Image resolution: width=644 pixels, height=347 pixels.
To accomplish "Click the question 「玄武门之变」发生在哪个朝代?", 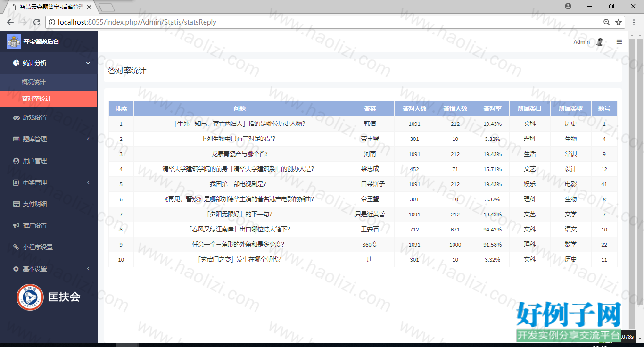I will pyautogui.click(x=239, y=260).
